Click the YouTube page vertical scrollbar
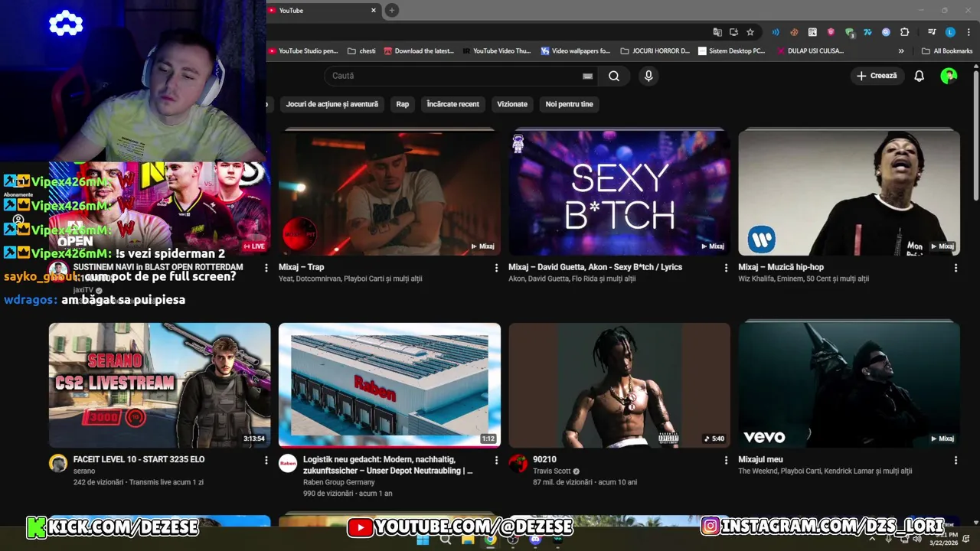Viewport: 980px width, 551px height. 976,138
